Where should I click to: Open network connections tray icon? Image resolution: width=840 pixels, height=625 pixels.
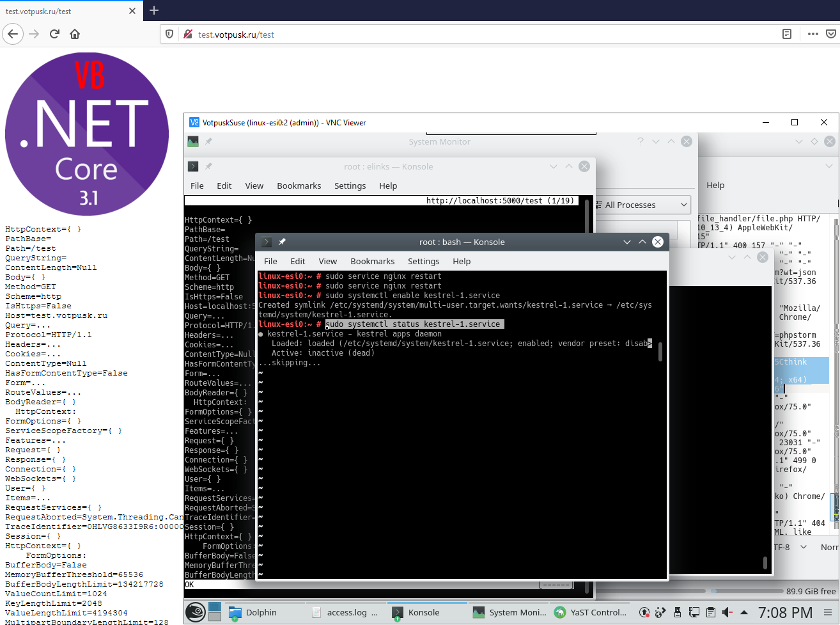point(694,612)
